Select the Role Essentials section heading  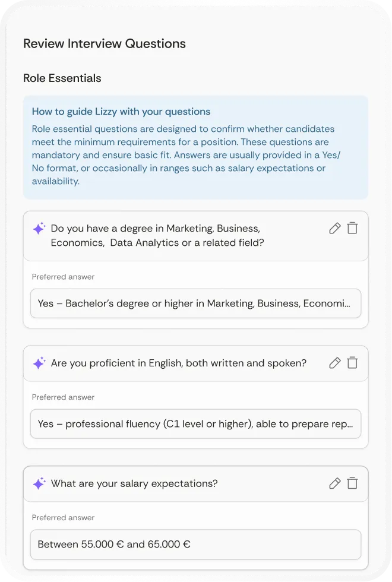62,78
